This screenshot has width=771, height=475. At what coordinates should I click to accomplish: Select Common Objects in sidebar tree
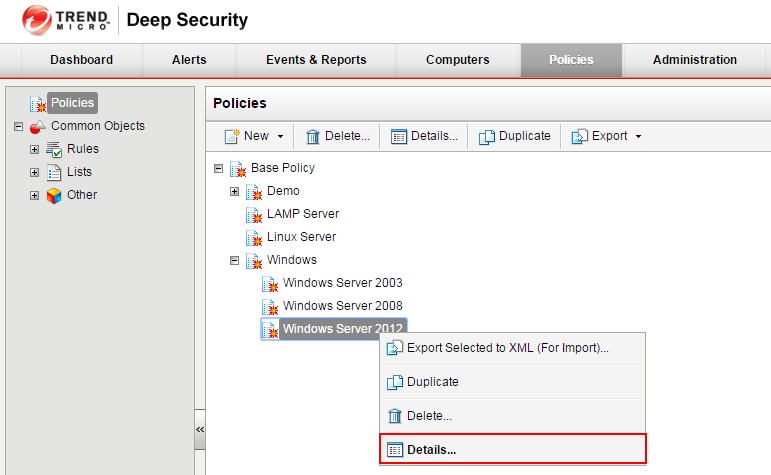tap(98, 126)
